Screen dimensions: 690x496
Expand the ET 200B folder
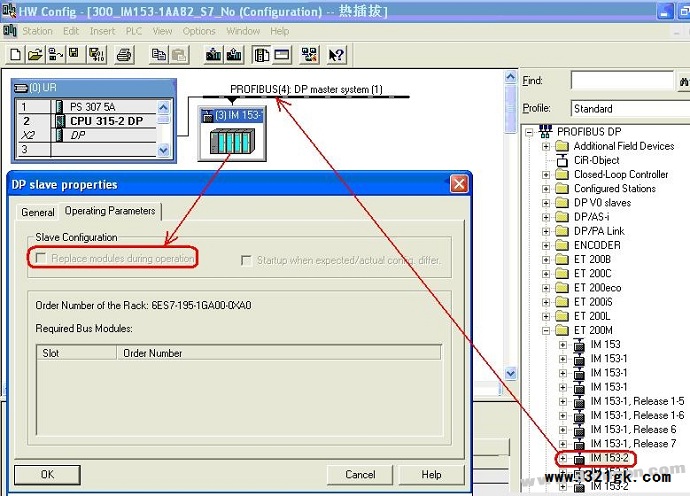click(546, 260)
